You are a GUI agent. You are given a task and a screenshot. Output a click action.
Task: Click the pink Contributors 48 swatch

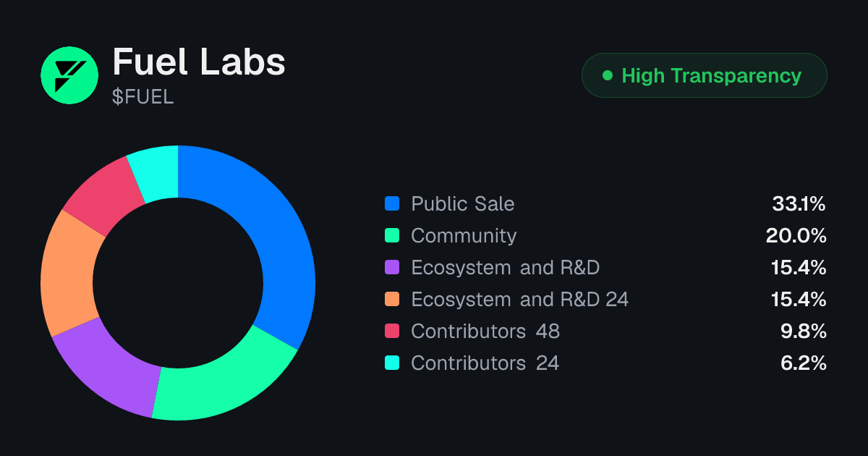tap(392, 332)
